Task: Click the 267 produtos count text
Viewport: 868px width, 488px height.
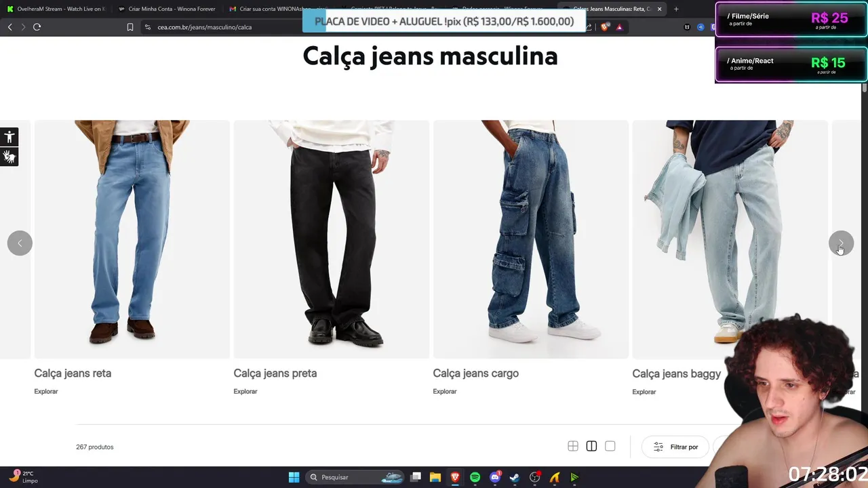Action: pos(95,447)
